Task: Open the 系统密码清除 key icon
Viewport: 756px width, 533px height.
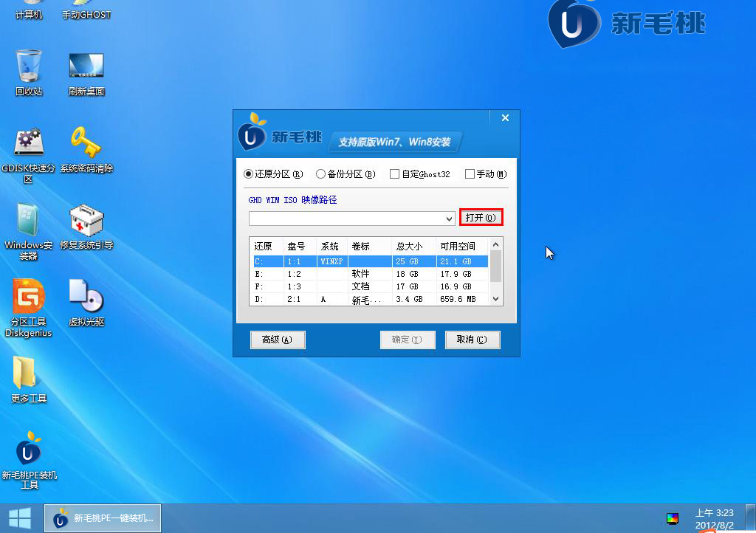Action: (x=86, y=149)
